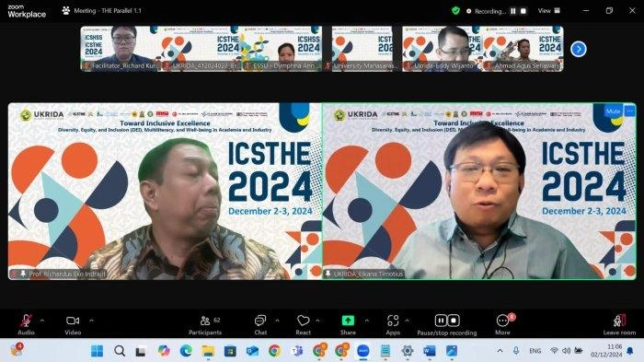Screen dimensions: 644x362
Task: Expand the Chat options arrow
Action: (x=277, y=321)
